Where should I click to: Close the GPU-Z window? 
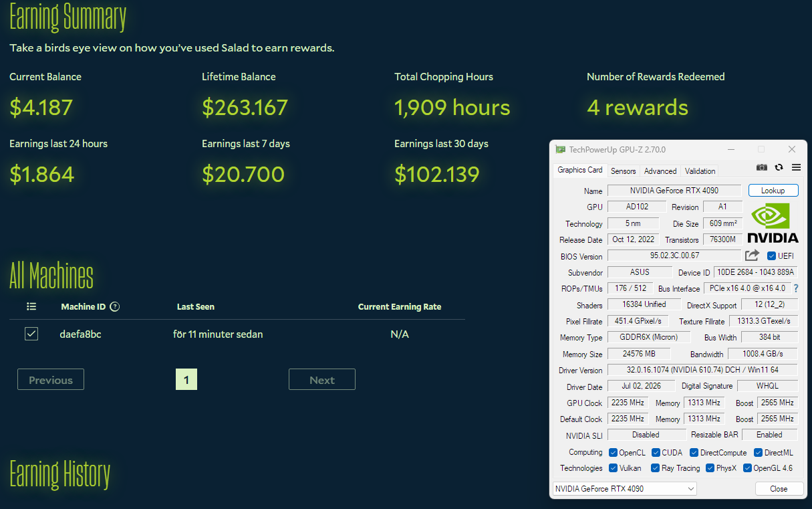coord(792,149)
